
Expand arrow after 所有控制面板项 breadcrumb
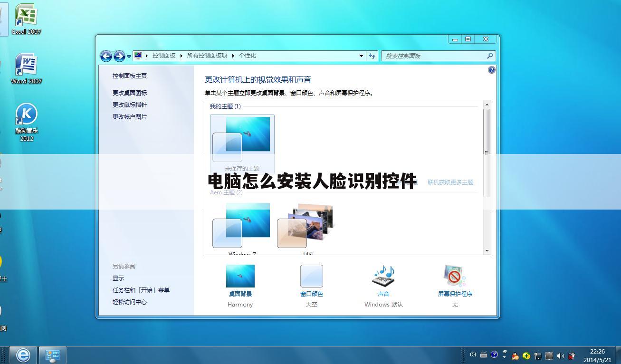tap(233, 56)
